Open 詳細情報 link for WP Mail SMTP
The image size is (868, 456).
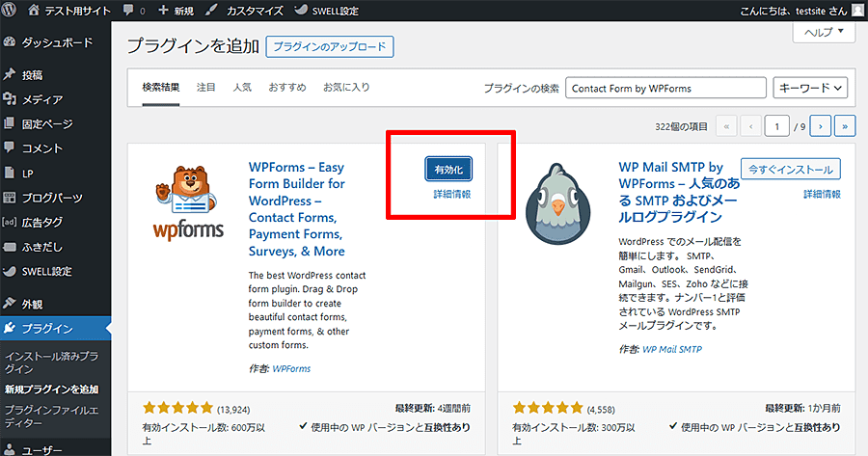[x=822, y=194]
